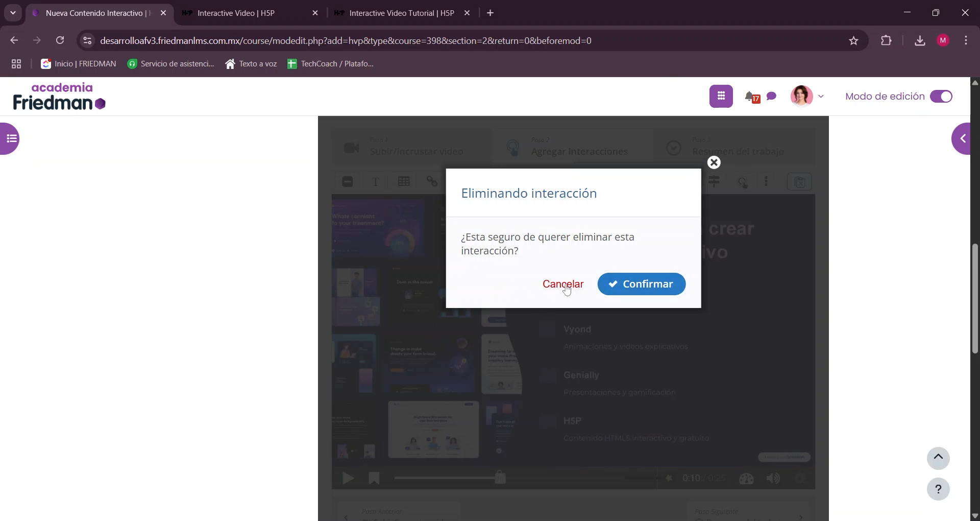This screenshot has height=521, width=980.
Task: Open TechCoach / Platafo... bookmark
Action: pos(331,64)
